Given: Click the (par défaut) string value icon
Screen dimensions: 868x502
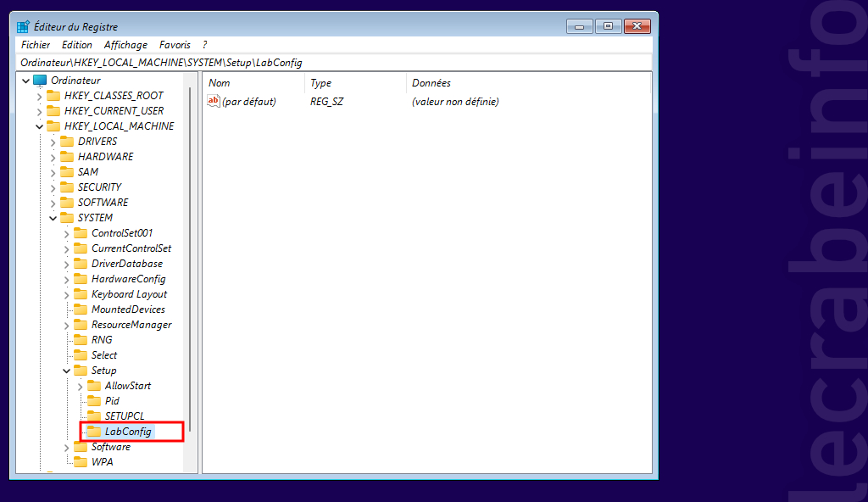Looking at the screenshot, I should tap(213, 101).
